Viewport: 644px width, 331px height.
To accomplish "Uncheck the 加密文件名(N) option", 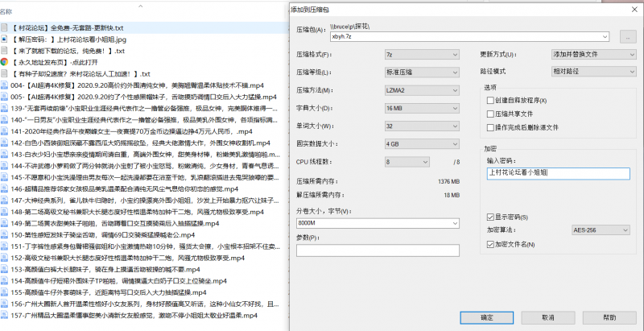I will (490, 243).
